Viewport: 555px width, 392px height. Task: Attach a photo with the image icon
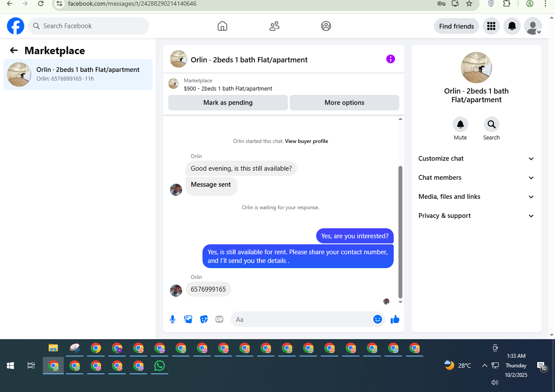[x=188, y=319]
